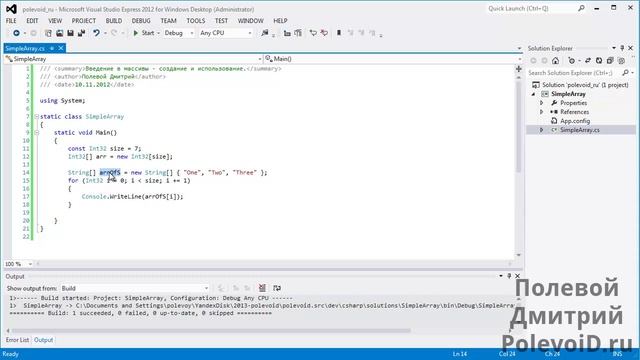This screenshot has width=640, height=360.
Task: Open the Solution Explorer window position menu
Action: 614,48
